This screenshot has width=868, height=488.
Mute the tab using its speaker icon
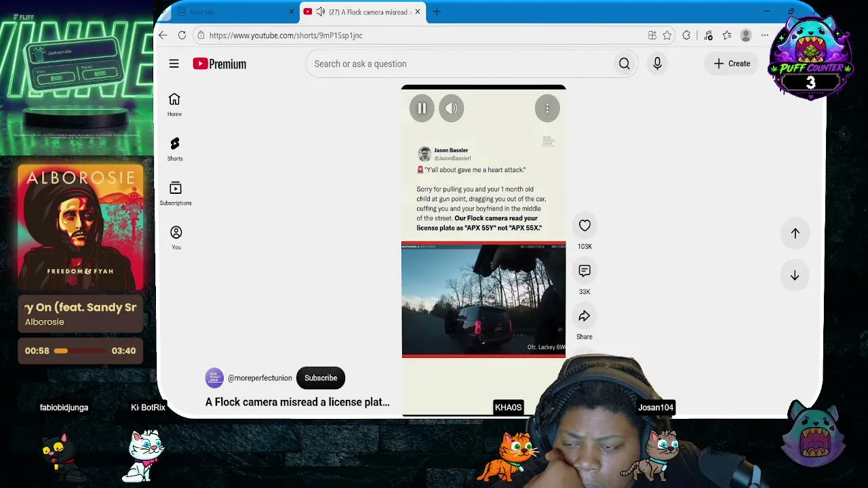(321, 12)
